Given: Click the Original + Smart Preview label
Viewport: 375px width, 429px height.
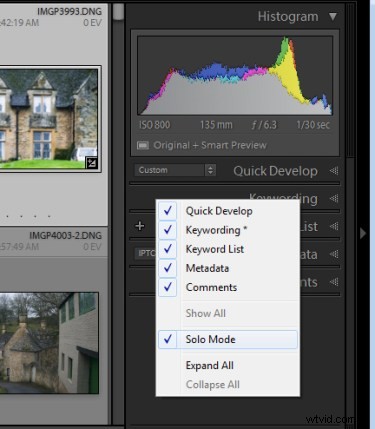Looking at the screenshot, I should 210,145.
